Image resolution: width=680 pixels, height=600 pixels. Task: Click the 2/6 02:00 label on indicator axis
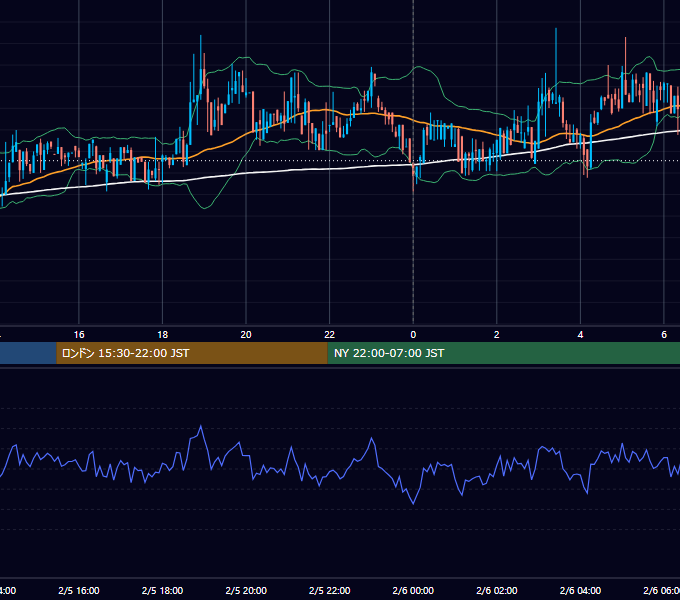(x=497, y=590)
